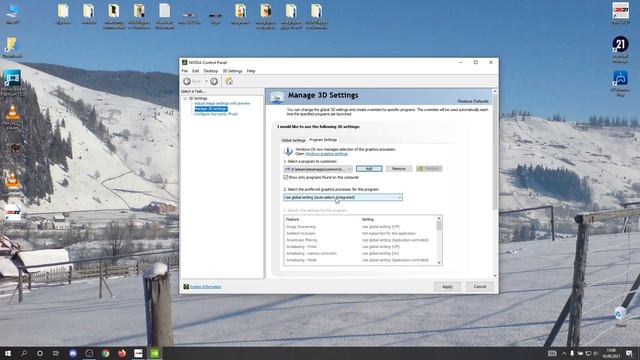Open the System Information link
The image size is (640, 360).
205,287
